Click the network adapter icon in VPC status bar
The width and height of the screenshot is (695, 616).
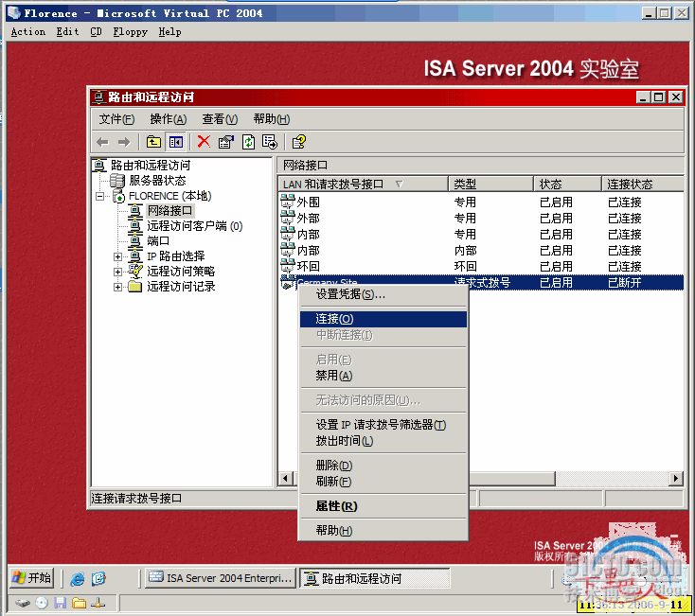pyautogui.click(x=98, y=603)
